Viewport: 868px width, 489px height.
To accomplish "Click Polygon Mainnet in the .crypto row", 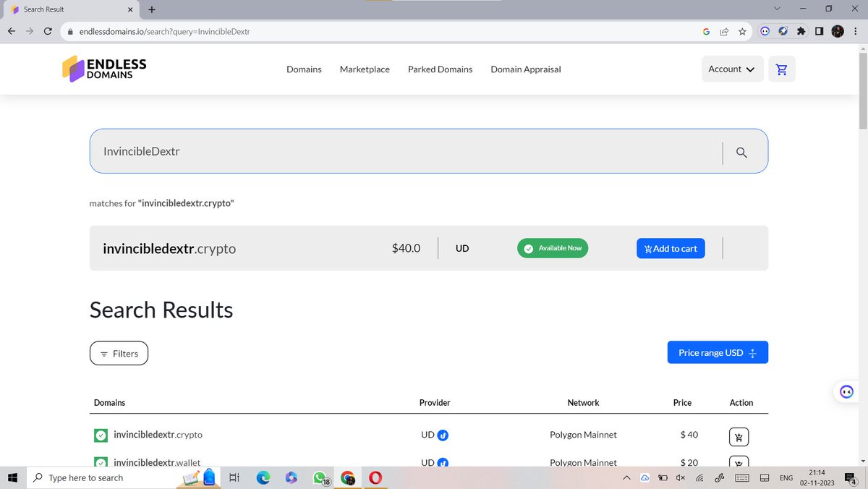I will coord(583,435).
